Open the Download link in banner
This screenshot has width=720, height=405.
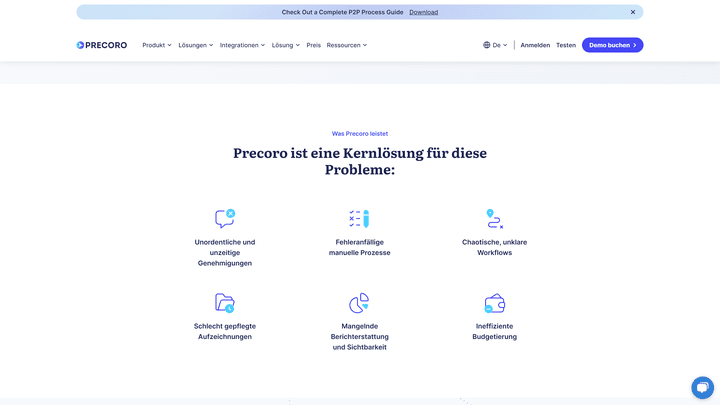point(423,12)
